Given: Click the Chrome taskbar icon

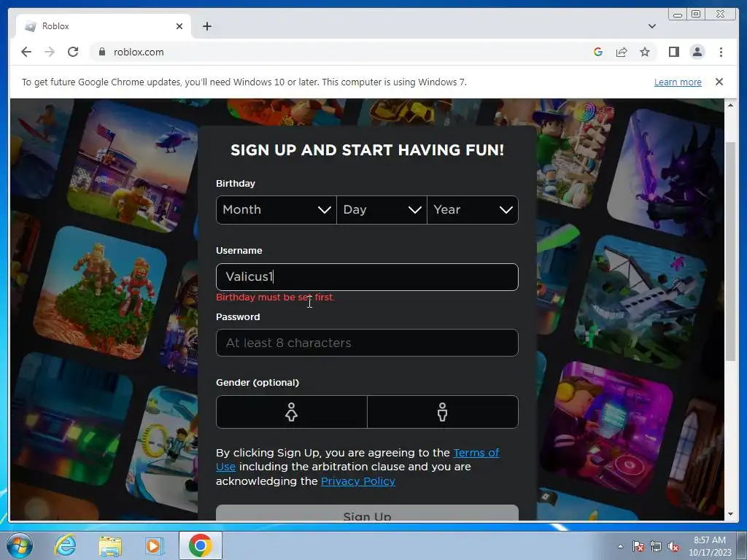Looking at the screenshot, I should pyautogui.click(x=200, y=545).
